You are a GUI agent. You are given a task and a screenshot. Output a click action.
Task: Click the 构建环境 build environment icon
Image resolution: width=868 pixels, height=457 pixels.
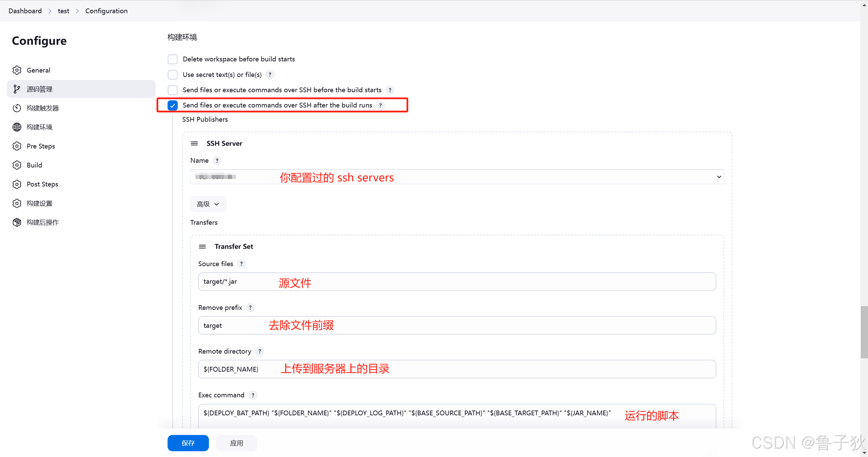click(x=17, y=127)
